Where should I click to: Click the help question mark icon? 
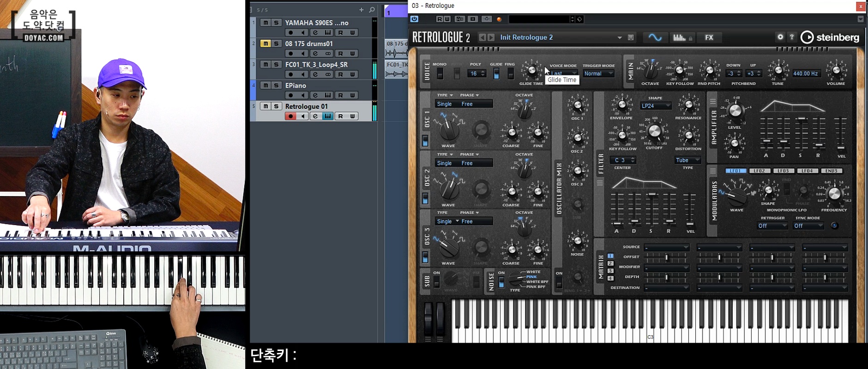[791, 37]
